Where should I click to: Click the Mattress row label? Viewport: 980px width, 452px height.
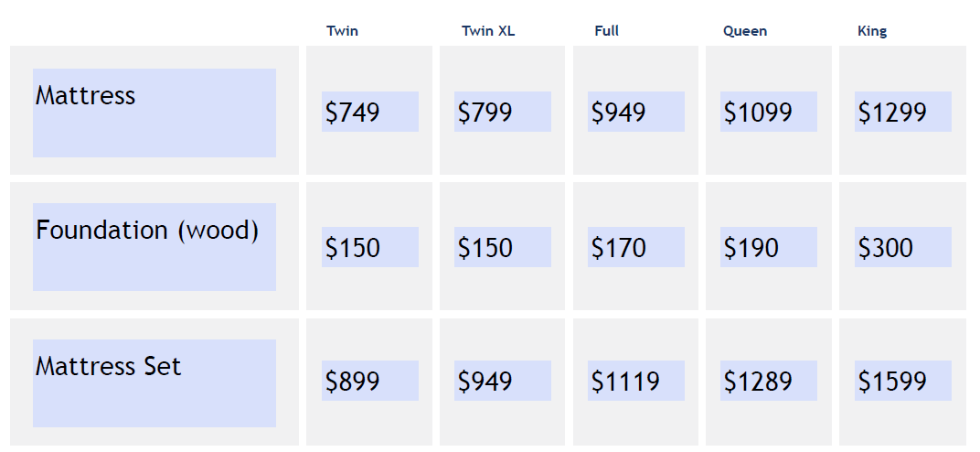coord(86,95)
